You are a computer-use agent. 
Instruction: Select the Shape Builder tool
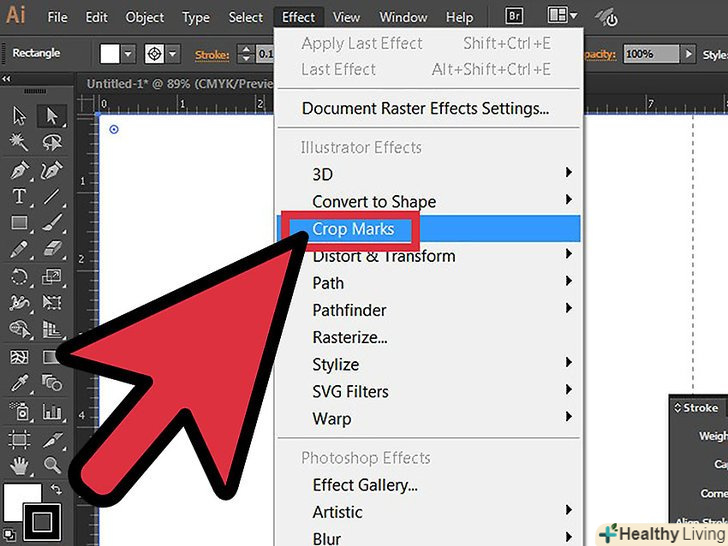pyautogui.click(x=19, y=329)
